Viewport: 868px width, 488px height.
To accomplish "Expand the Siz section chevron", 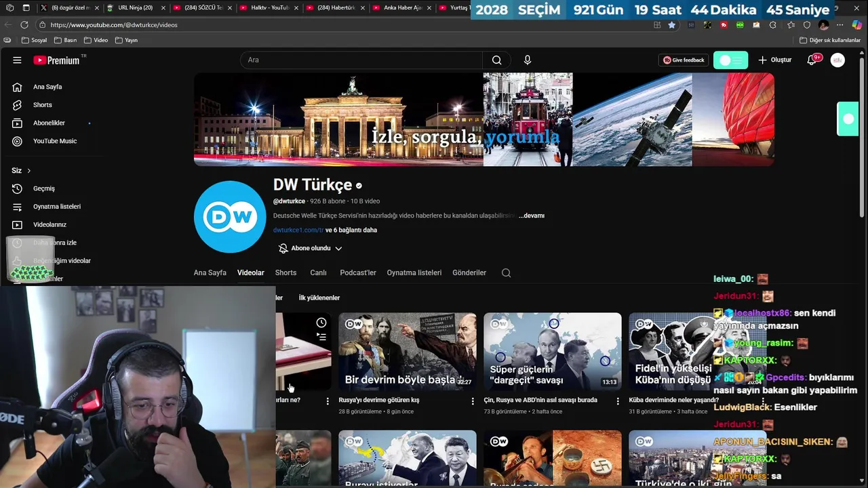I will [x=28, y=171].
